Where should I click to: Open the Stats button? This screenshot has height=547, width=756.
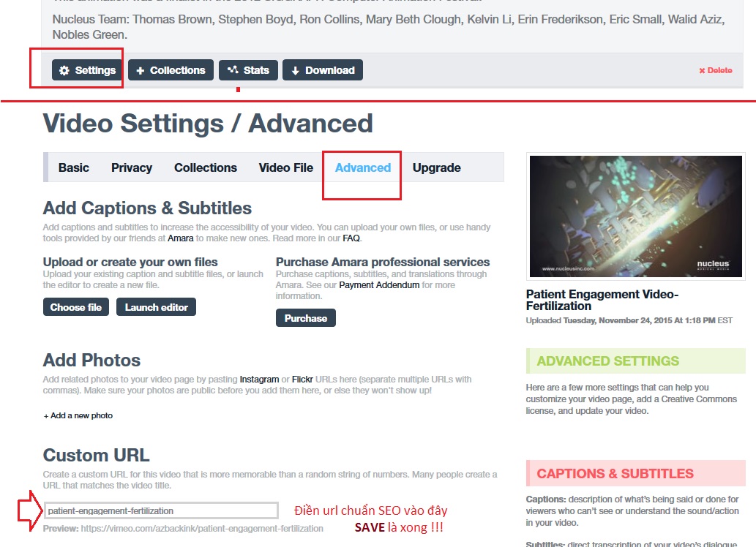tap(248, 70)
